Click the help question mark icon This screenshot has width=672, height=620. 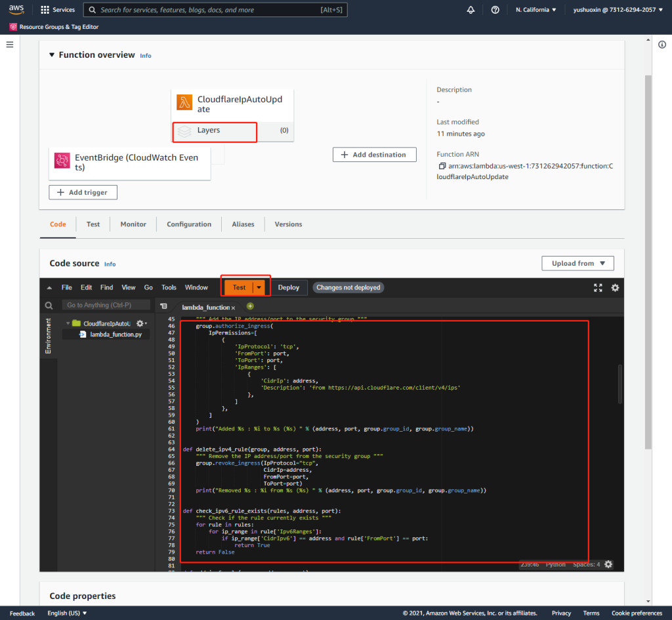(x=495, y=10)
